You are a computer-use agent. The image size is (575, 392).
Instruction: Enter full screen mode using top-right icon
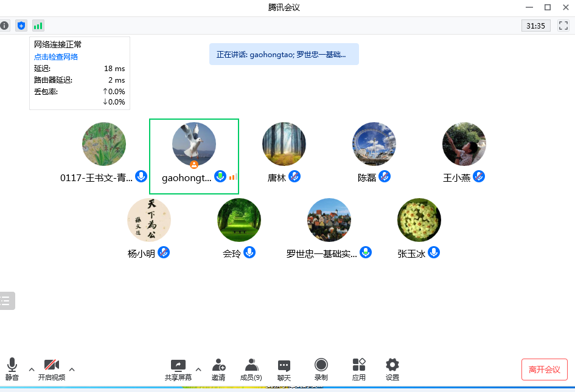(x=563, y=26)
